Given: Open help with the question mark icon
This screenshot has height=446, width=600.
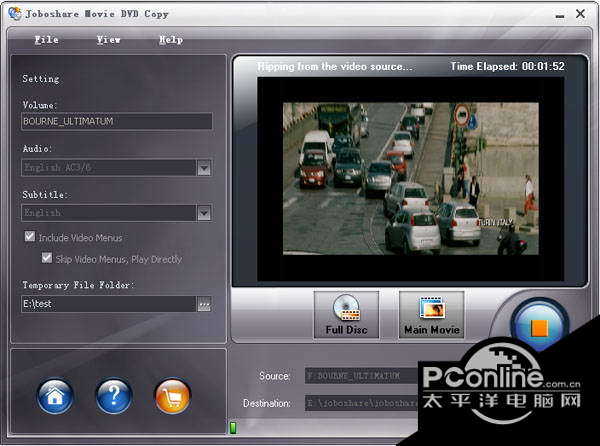Looking at the screenshot, I should [114, 396].
